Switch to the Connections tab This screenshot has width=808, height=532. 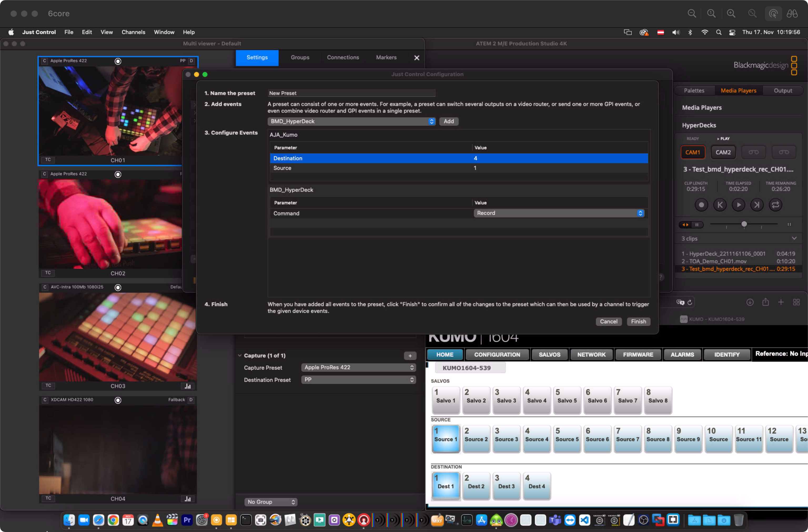[343, 58]
